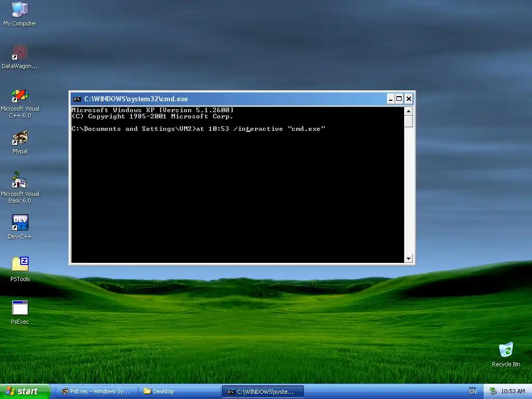Minimize the cmd.exe window
532x399 pixels.
391,99
